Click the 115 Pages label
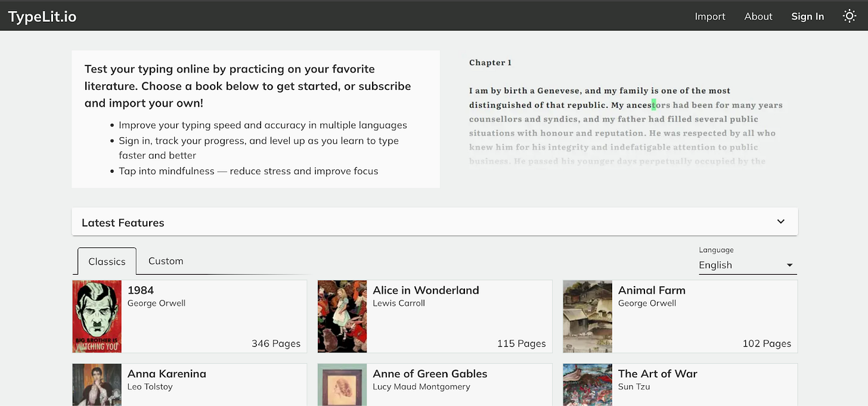 tap(522, 343)
